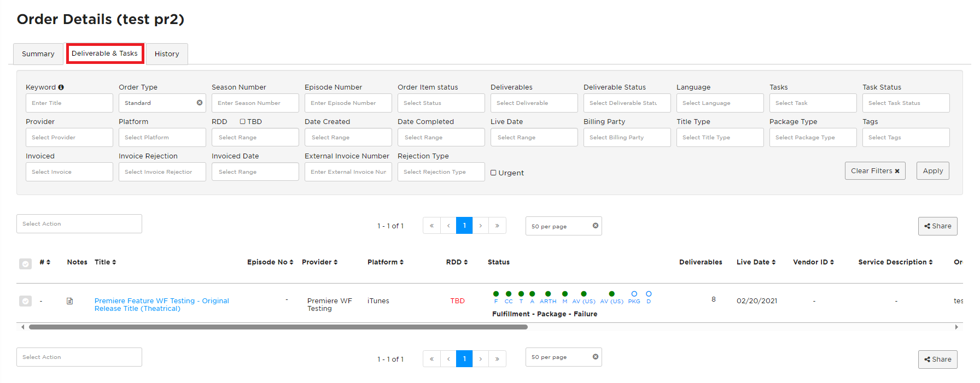Sort table by Platform column
The height and width of the screenshot is (383, 980).
(x=386, y=262)
